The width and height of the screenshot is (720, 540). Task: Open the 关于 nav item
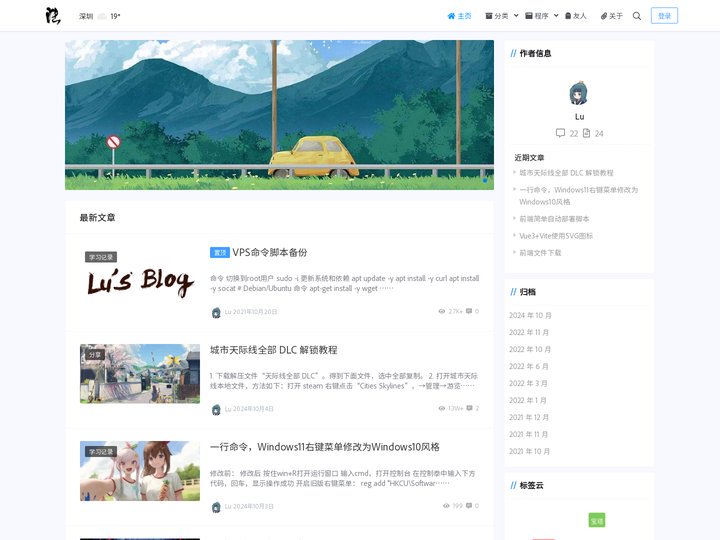click(x=611, y=16)
